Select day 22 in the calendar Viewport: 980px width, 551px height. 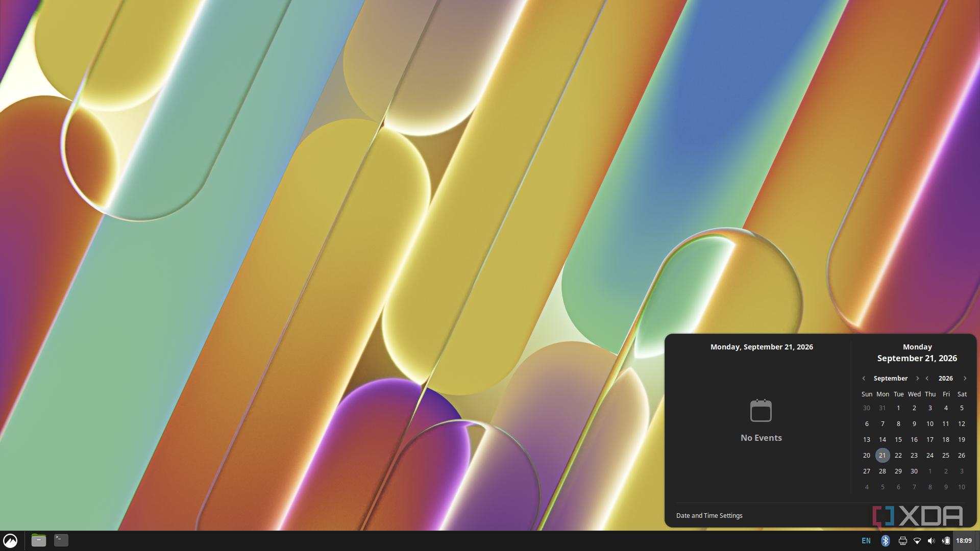[x=898, y=456]
